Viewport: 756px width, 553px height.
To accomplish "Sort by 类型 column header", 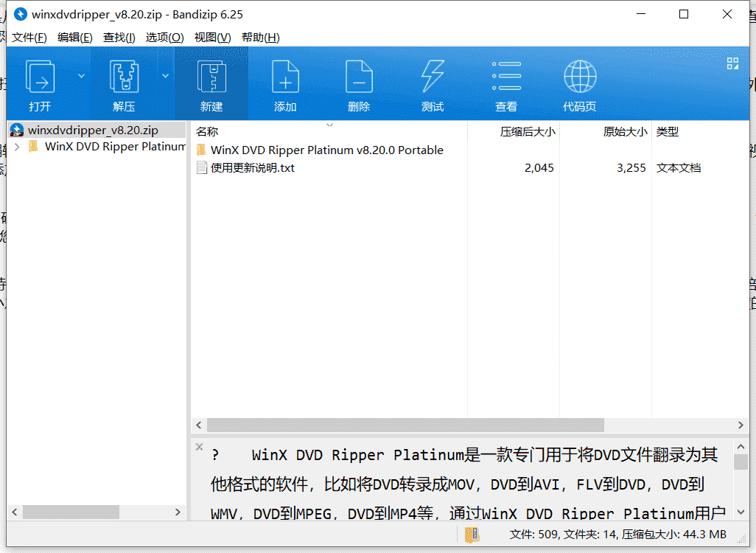I will pyautogui.click(x=668, y=131).
